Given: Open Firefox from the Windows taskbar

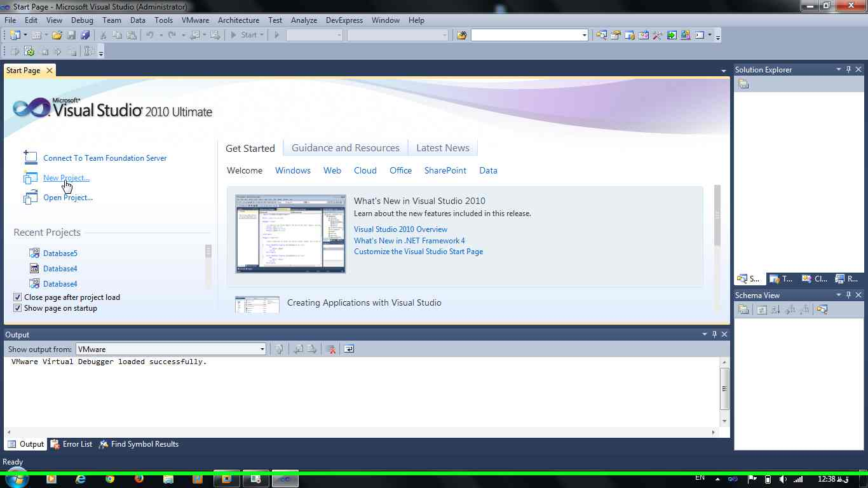Looking at the screenshot, I should [139, 479].
